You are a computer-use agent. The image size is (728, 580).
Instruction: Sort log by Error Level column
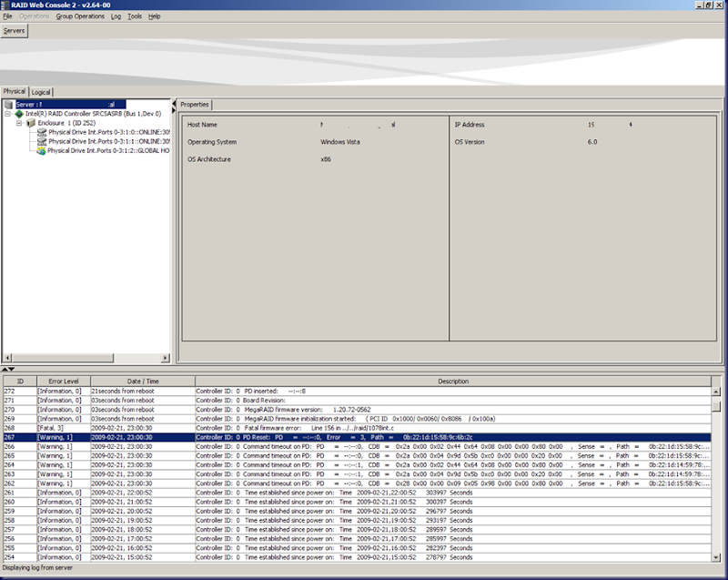tap(64, 382)
